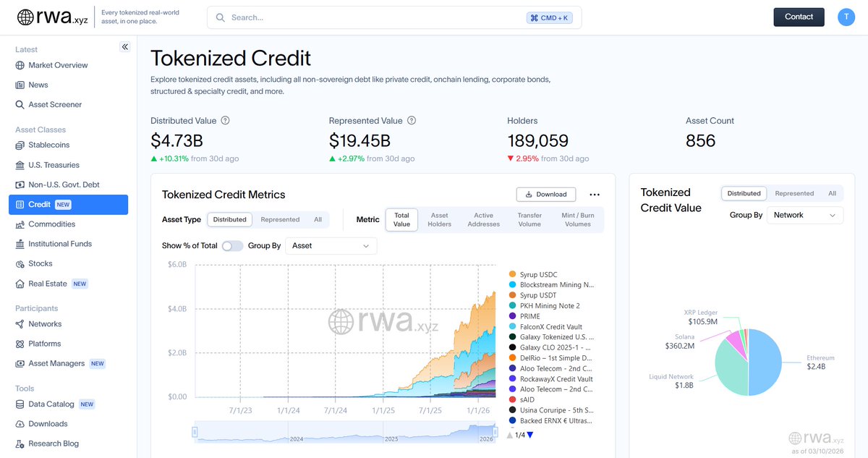Click the rwa.xyz logo
868x458 pixels.
[52, 17]
